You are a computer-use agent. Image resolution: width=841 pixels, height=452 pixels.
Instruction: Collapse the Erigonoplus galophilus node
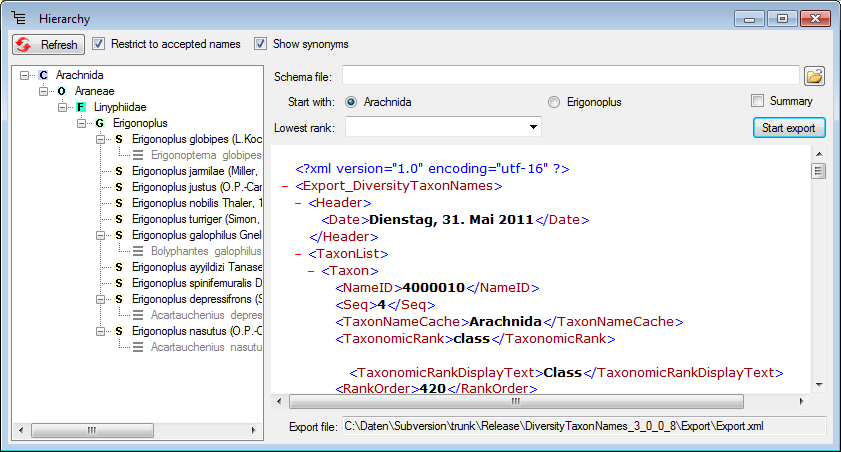(x=100, y=235)
